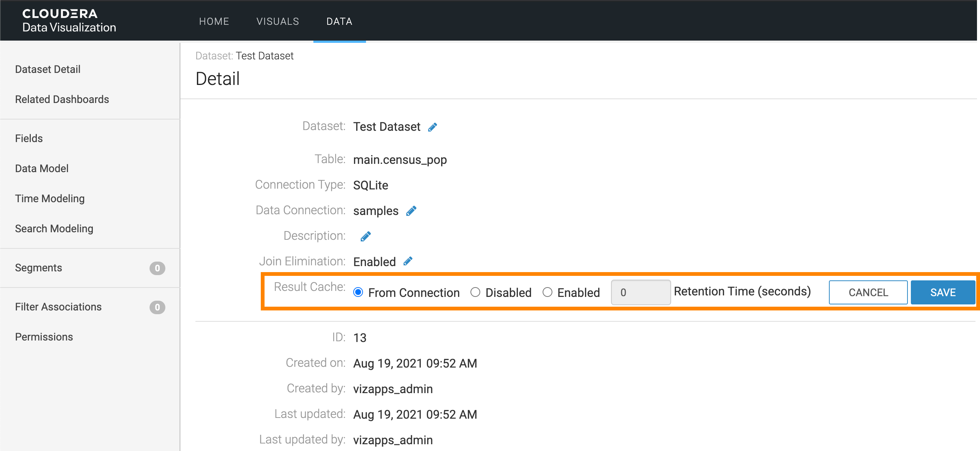Switch to the HOME tab
This screenshot has height=451, width=980.
214,21
